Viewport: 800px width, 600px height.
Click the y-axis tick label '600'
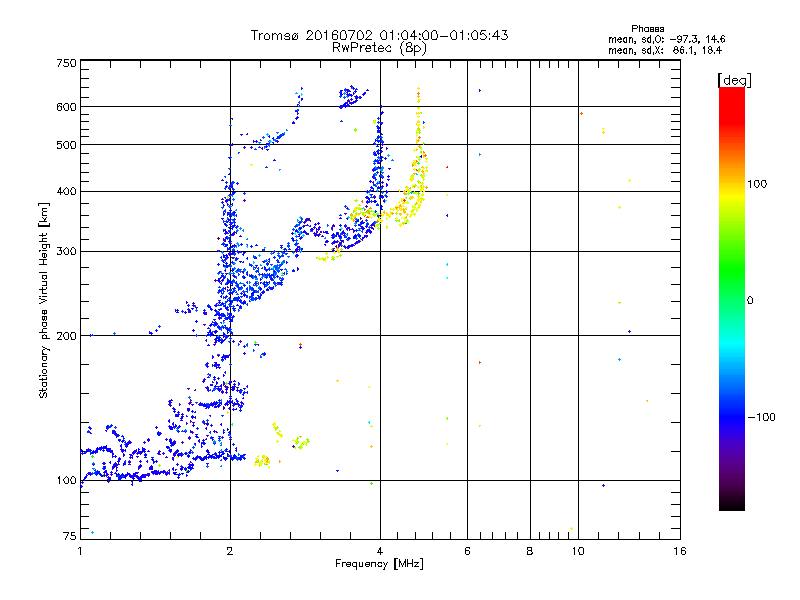[x=66, y=107]
